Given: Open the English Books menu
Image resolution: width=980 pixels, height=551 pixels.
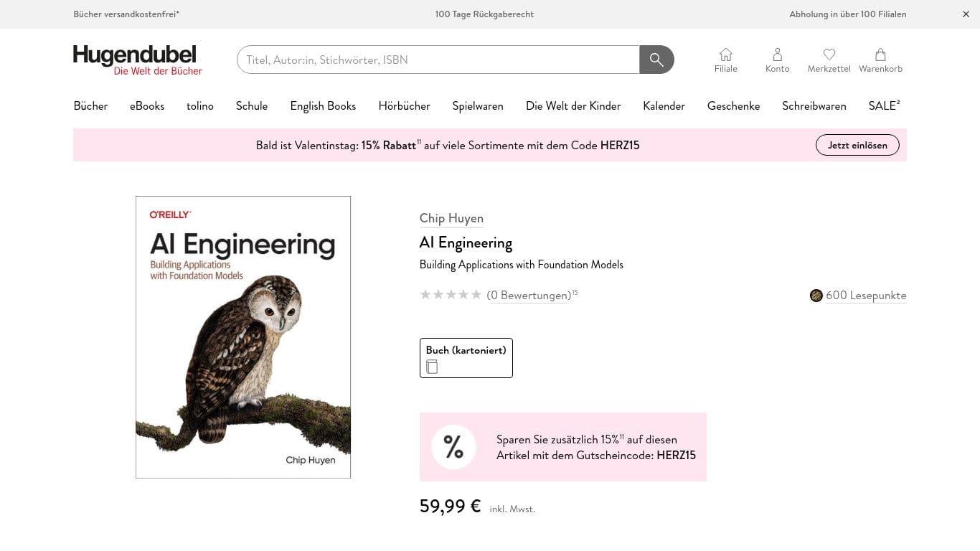Looking at the screenshot, I should [323, 105].
